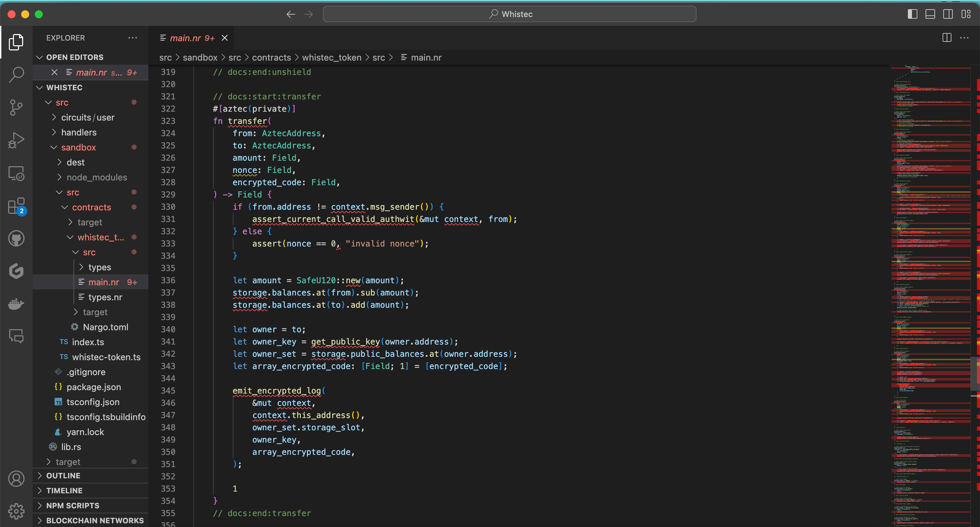The width and height of the screenshot is (980, 527).
Task: Toggle the secondary side bar
Action: click(948, 14)
